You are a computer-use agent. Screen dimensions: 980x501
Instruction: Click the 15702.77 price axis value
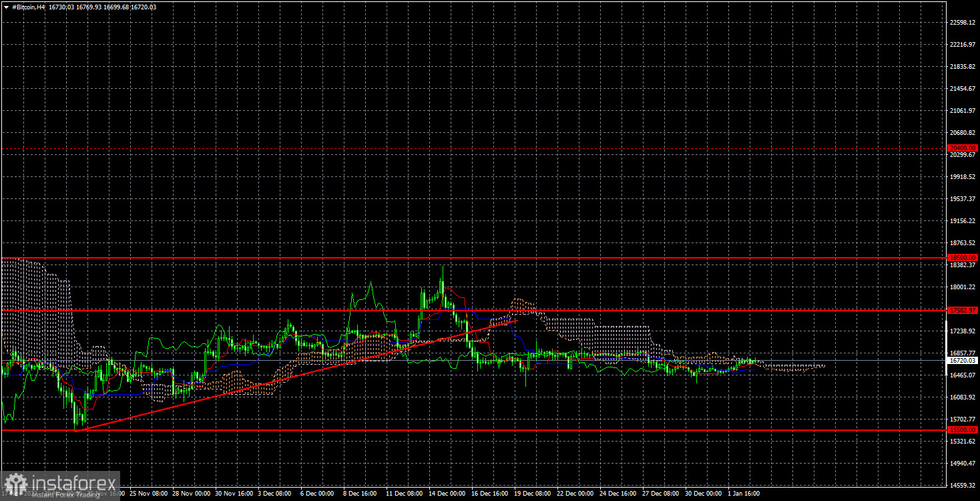(963, 420)
